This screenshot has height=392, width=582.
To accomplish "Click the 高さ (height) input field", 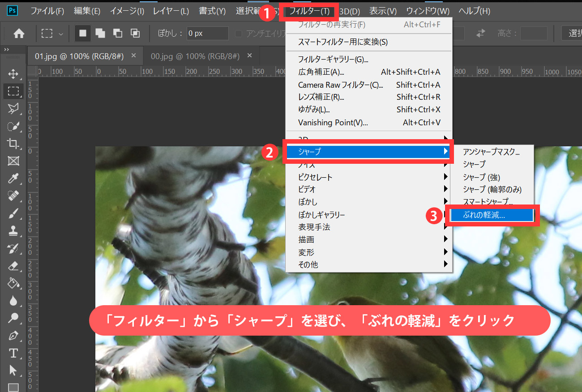I will coord(534,33).
